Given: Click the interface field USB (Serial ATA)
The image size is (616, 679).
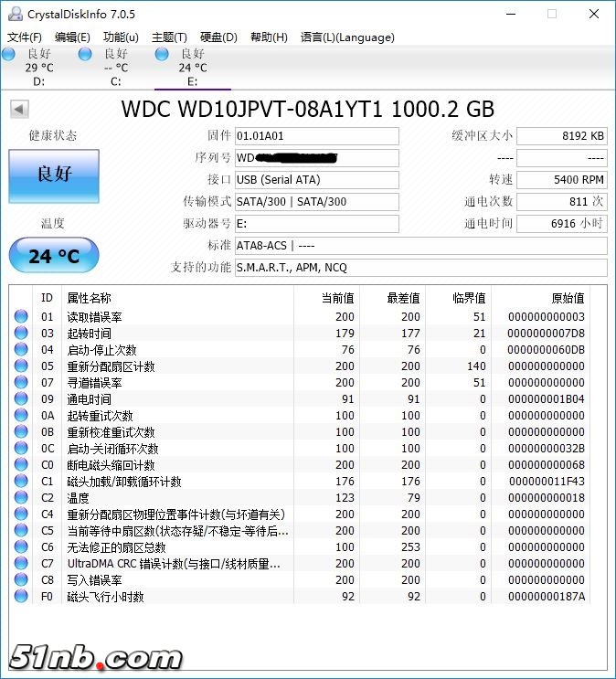Looking at the screenshot, I should tap(316, 180).
